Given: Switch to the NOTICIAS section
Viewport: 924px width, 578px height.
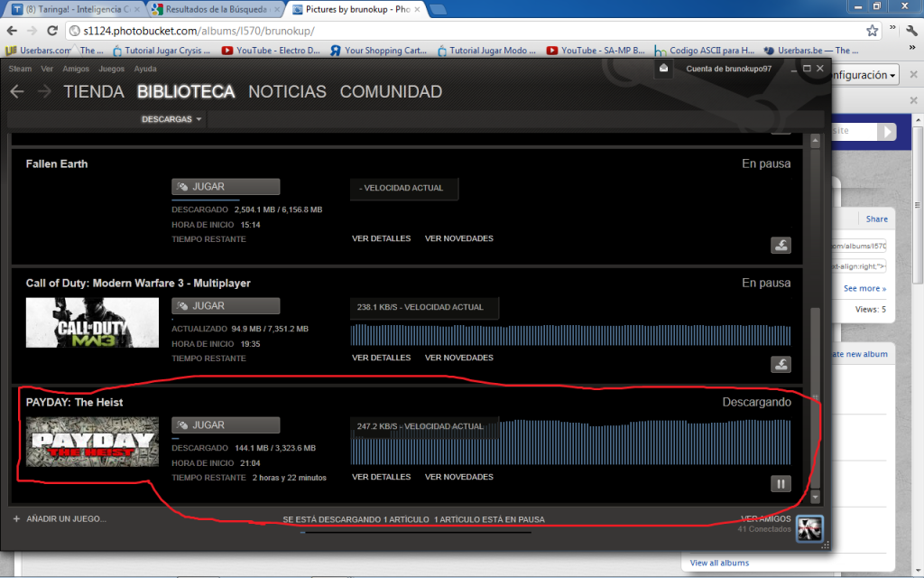Looking at the screenshot, I should (288, 91).
